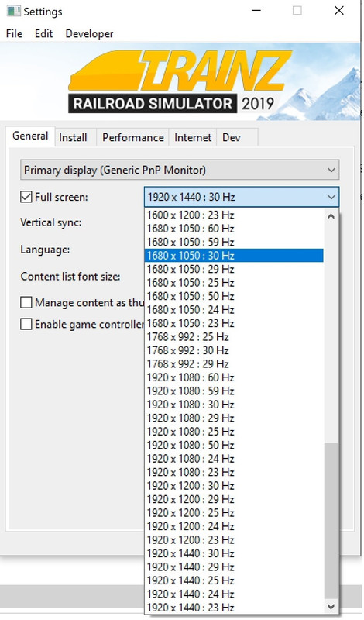The image size is (364, 620).
Task: Select 1920 x 1200 : 29 Hz
Action: (235, 499)
